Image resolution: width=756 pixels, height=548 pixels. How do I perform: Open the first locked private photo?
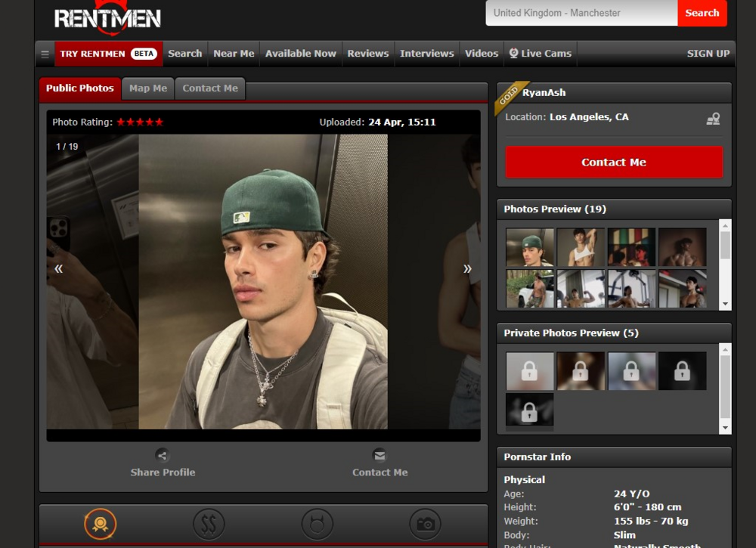pos(529,370)
